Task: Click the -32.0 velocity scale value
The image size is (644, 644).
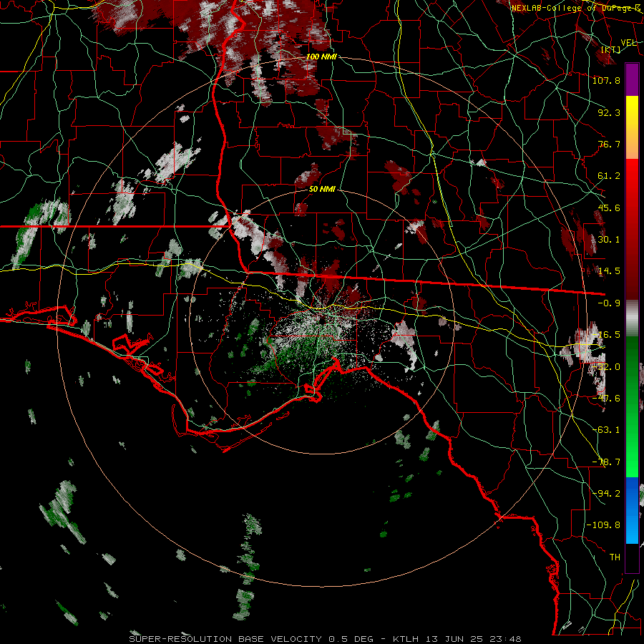Action: pyautogui.click(x=606, y=367)
